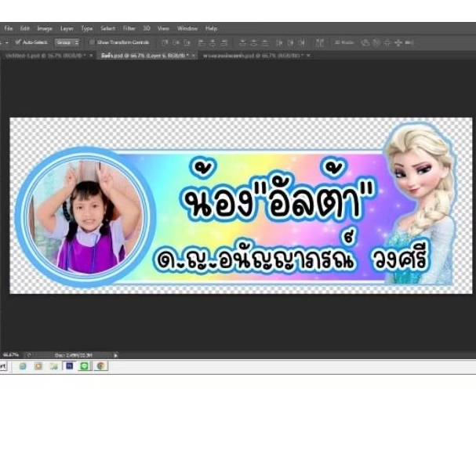Click the Distribute horizontal centers icon
Viewport: 476px width, 476px height.
click(x=290, y=43)
